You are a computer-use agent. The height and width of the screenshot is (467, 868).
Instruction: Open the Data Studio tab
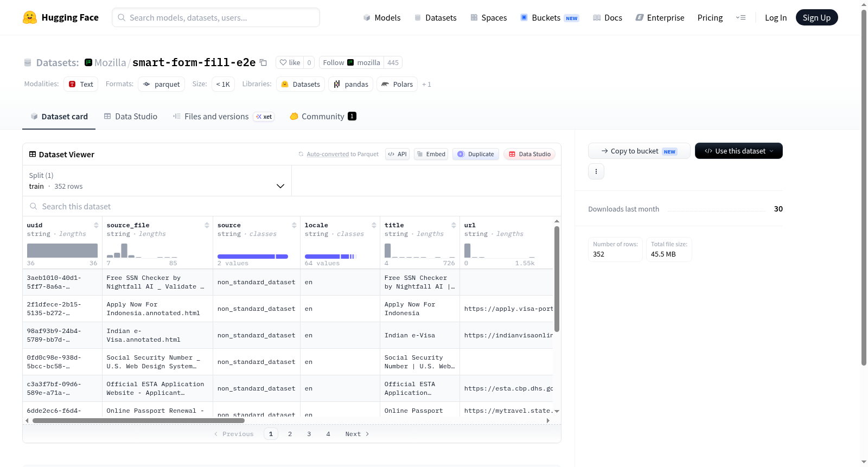131,117
